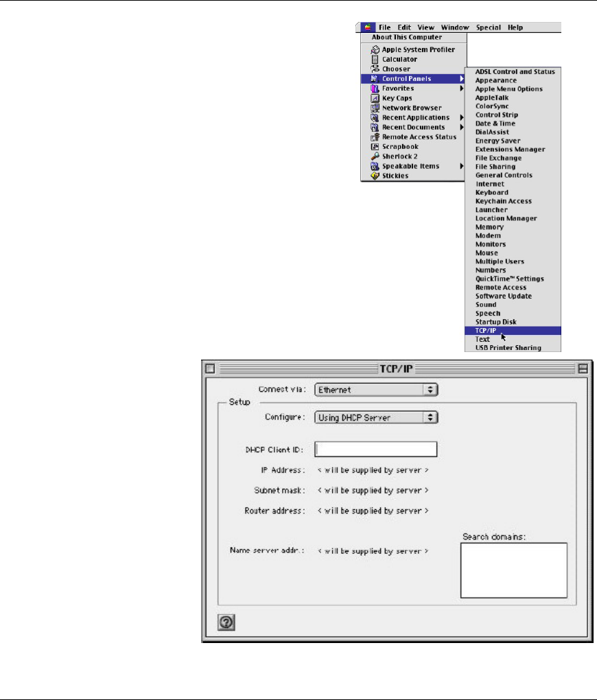This screenshot has height=700, width=597.
Task: Expand the Recent Documents submenu arrow
Action: click(x=462, y=127)
